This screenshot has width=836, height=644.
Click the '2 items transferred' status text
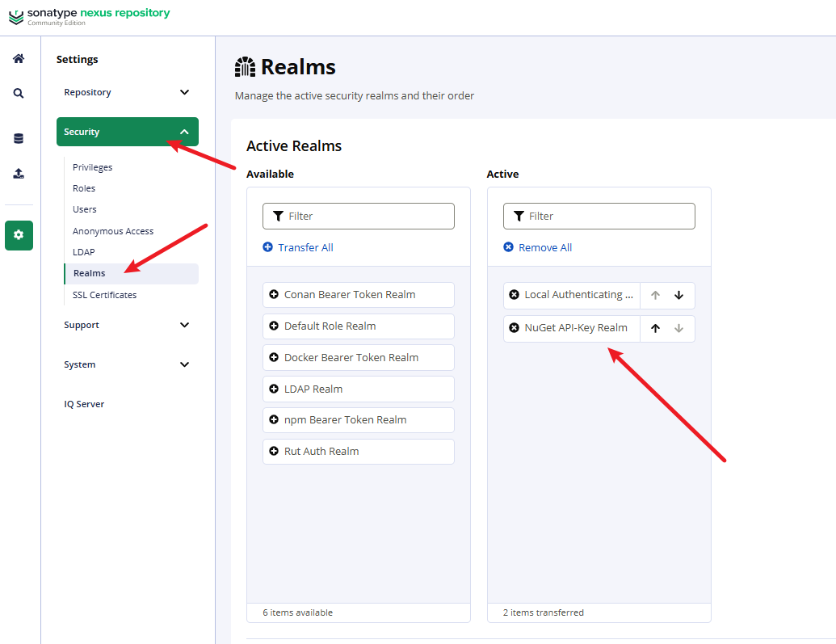point(544,612)
